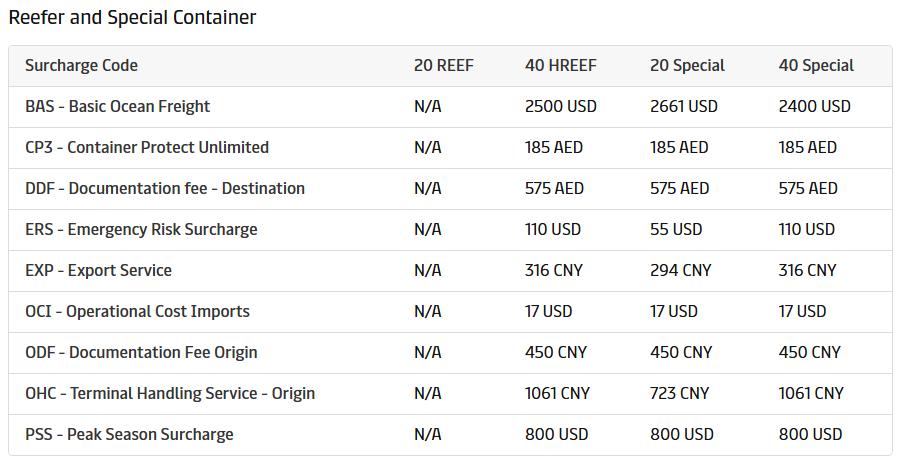The height and width of the screenshot is (466, 902).
Task: Click the 2661 USD freight value
Action: point(684,107)
